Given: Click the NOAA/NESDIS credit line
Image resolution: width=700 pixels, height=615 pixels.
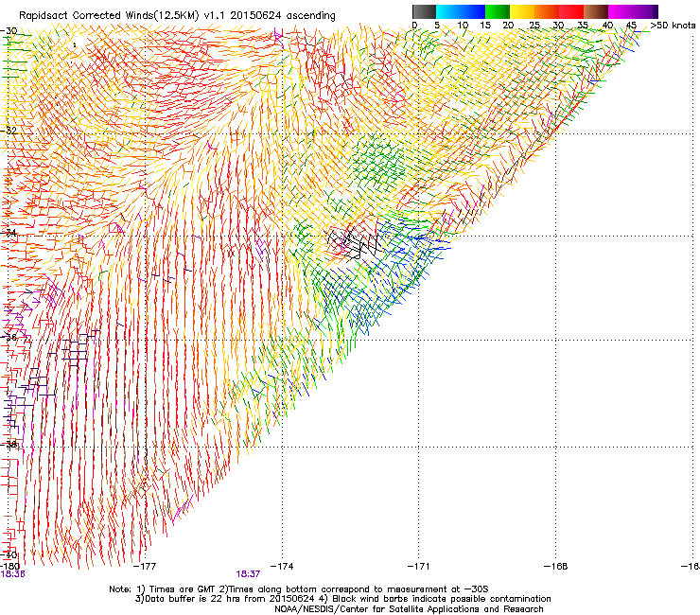Looking at the screenshot, I should (x=409, y=609).
